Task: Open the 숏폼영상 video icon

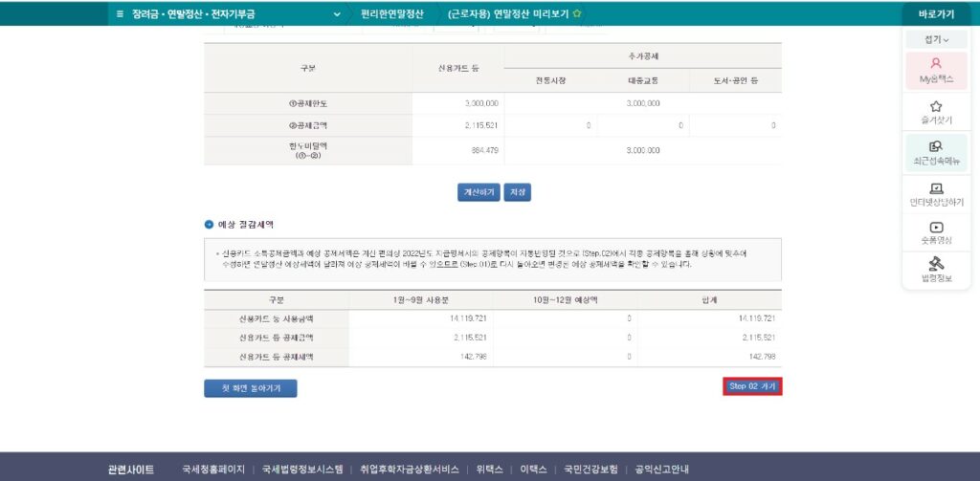Action: [936, 228]
